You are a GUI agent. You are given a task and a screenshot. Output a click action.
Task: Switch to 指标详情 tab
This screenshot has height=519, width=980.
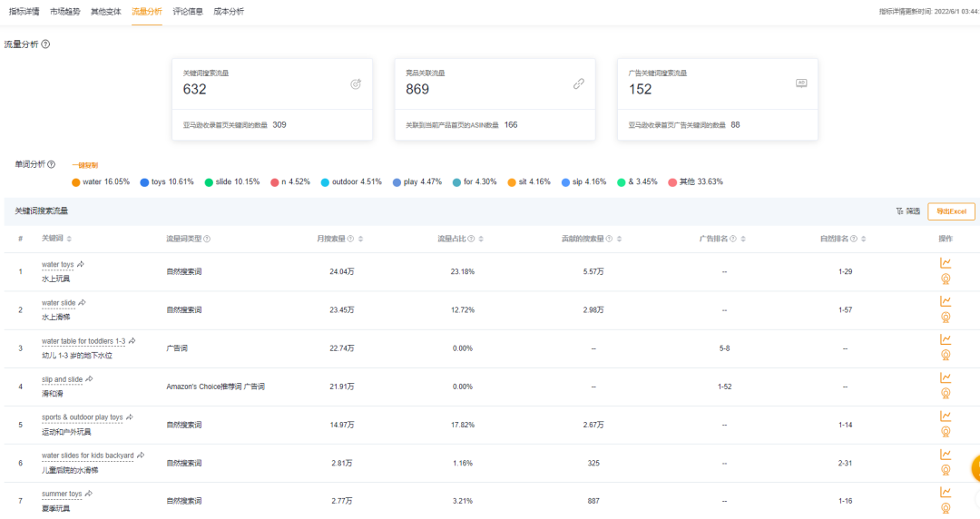pyautogui.click(x=24, y=11)
